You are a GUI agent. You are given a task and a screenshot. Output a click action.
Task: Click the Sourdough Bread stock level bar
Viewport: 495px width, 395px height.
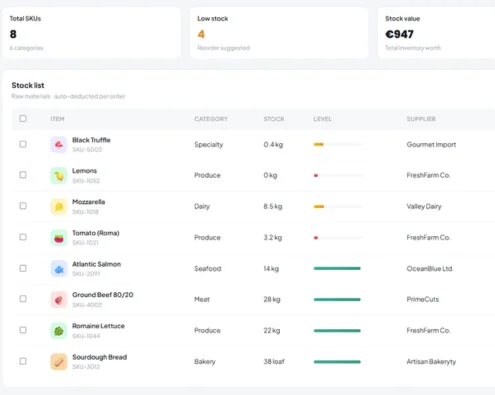(338, 362)
